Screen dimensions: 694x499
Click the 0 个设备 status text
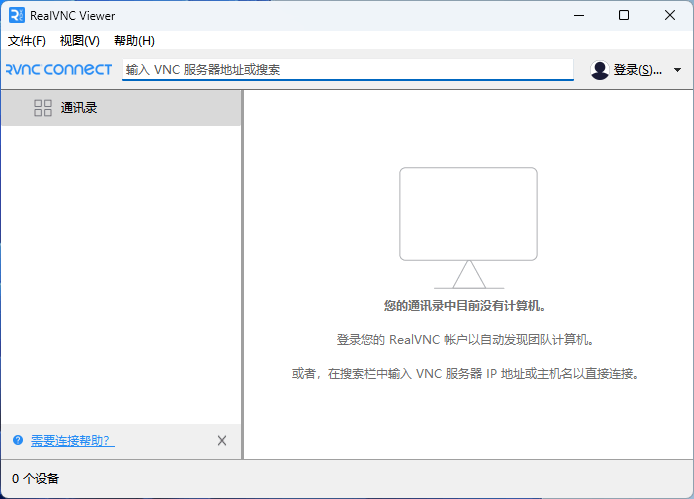click(x=35, y=479)
